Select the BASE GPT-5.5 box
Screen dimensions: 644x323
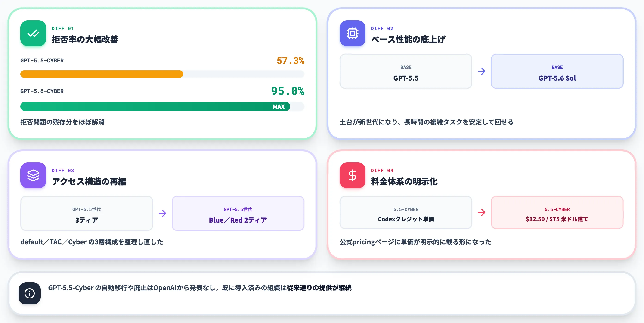tap(406, 71)
